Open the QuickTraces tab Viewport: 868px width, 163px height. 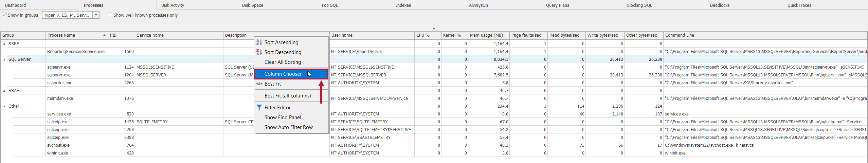click(x=799, y=5)
